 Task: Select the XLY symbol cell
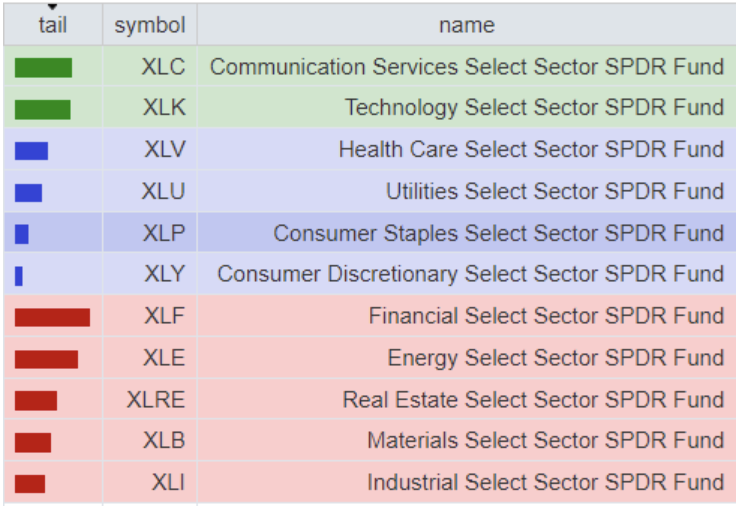pyautogui.click(x=164, y=275)
